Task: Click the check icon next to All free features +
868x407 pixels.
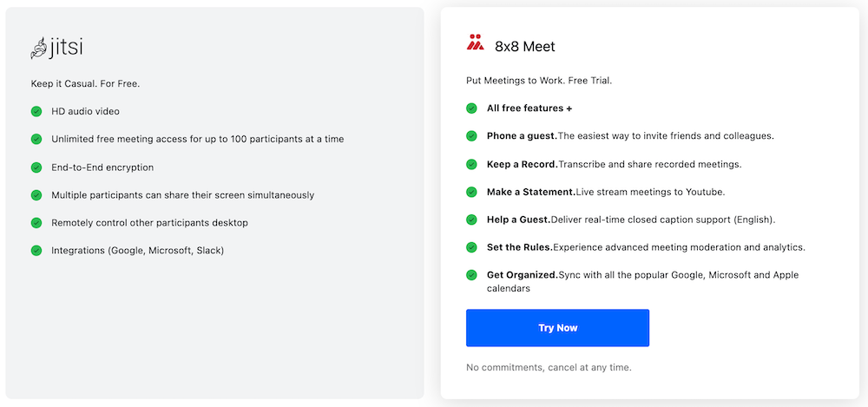Action: (x=471, y=108)
